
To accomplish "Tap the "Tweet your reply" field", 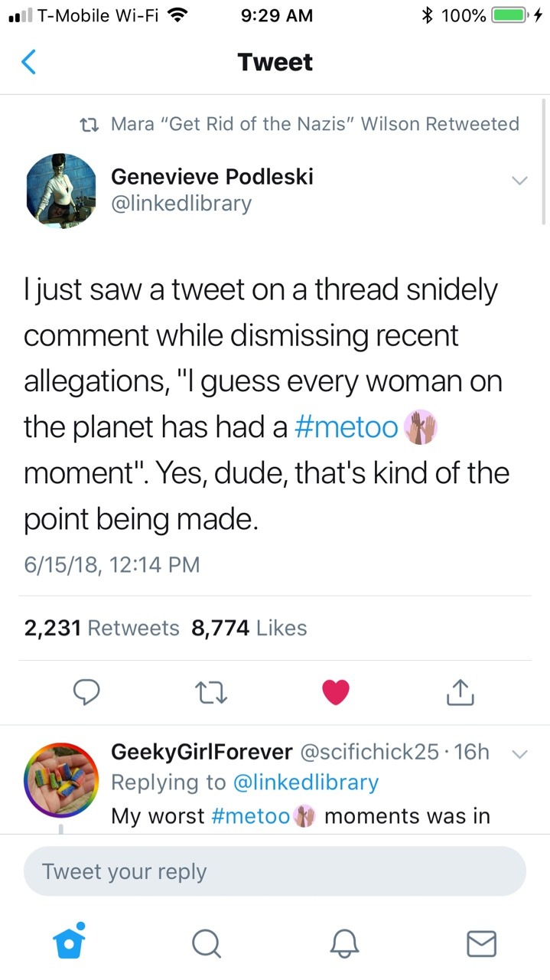I will (275, 871).
